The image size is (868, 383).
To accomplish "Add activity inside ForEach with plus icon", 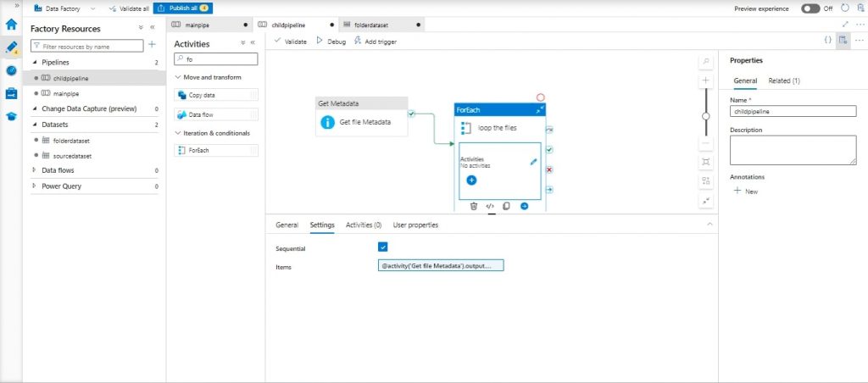I will pos(471,180).
